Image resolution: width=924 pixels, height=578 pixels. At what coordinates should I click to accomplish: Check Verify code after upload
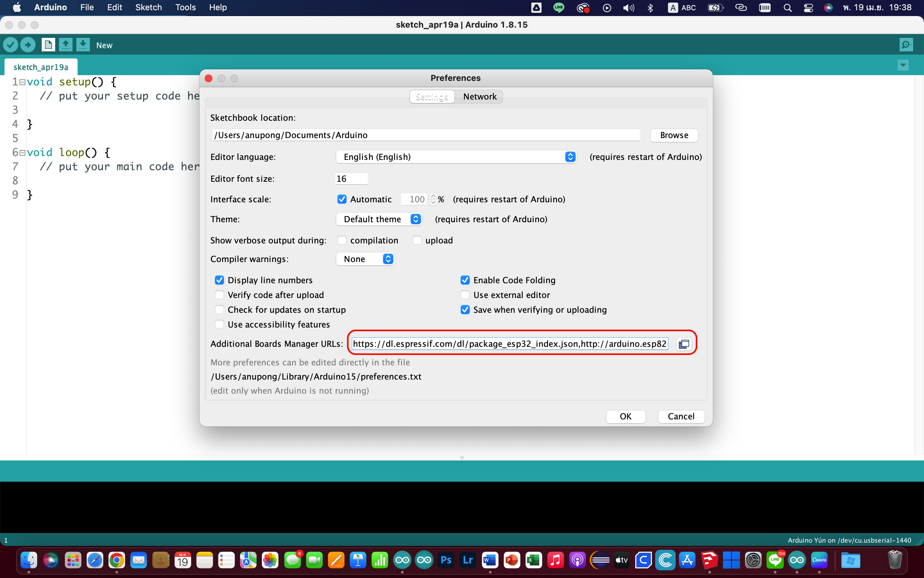coord(219,295)
